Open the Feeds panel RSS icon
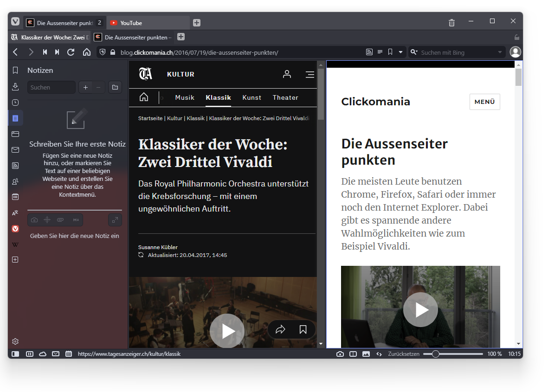The width and height of the screenshot is (548, 392). pos(15,166)
